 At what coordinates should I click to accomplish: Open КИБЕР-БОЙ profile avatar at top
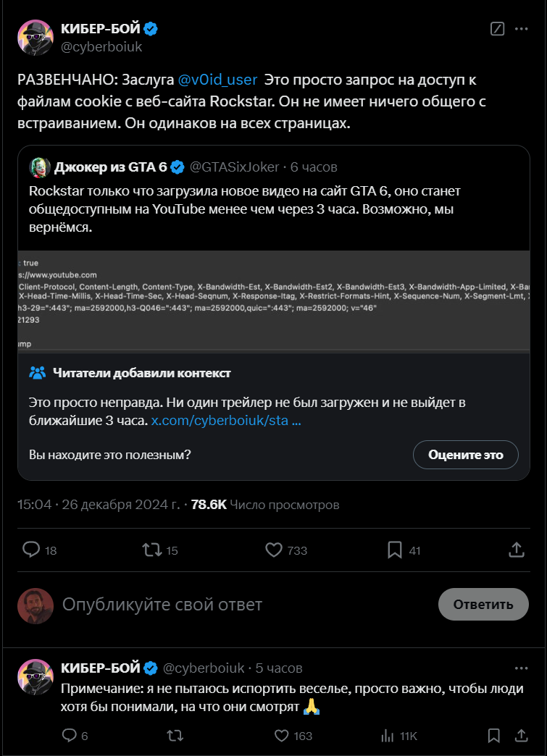click(x=35, y=37)
